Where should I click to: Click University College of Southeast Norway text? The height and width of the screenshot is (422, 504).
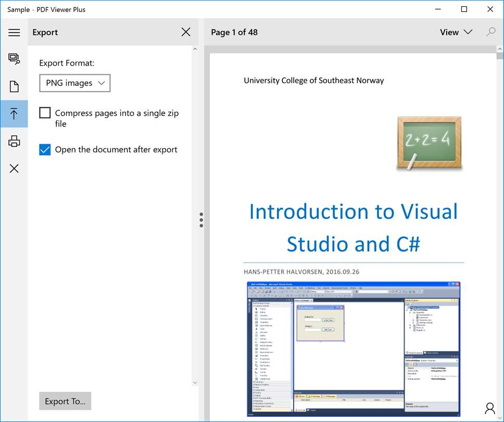click(314, 80)
